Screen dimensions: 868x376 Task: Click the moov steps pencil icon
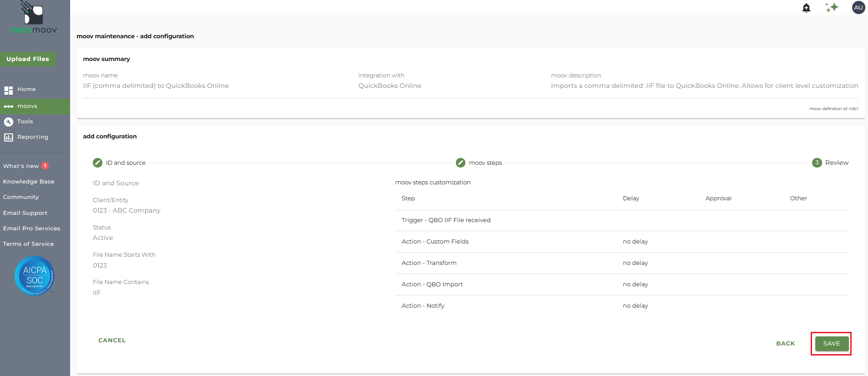(x=460, y=163)
